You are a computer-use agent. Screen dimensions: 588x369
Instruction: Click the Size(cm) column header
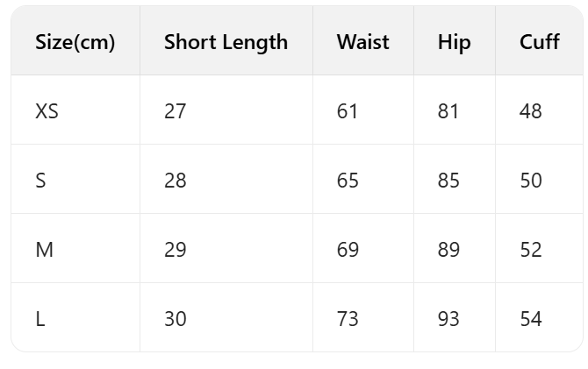click(75, 42)
